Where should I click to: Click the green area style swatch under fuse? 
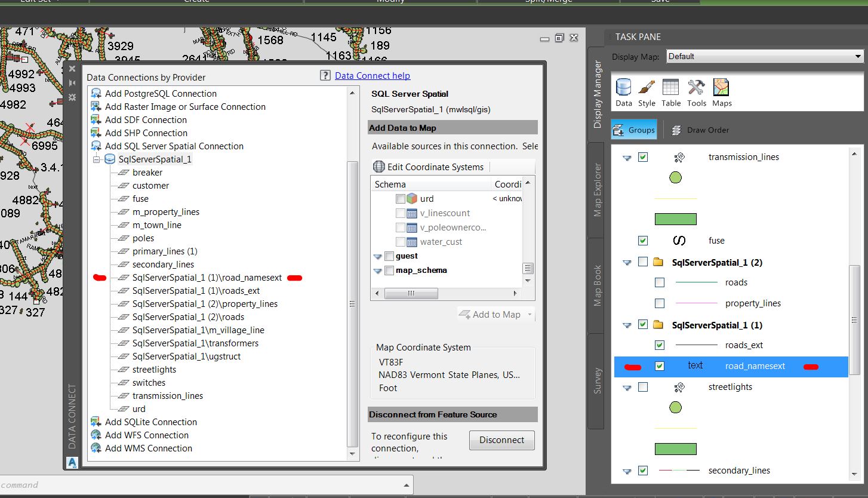(675, 219)
